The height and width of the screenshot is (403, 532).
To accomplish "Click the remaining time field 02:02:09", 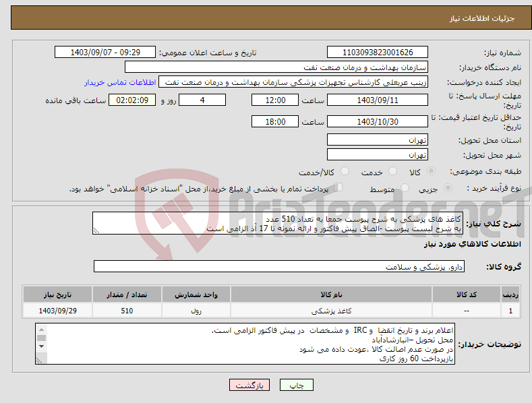I will (132, 100).
